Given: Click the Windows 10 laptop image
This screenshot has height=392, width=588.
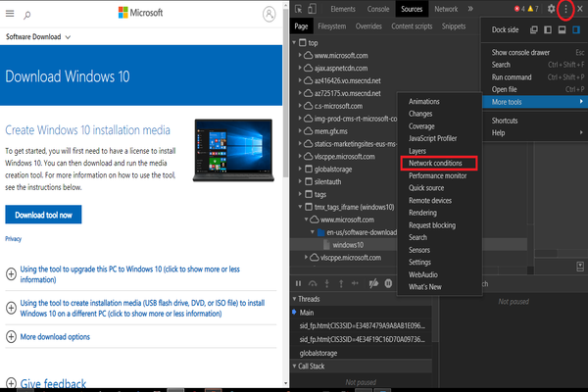Looking at the screenshot, I should click(233, 150).
